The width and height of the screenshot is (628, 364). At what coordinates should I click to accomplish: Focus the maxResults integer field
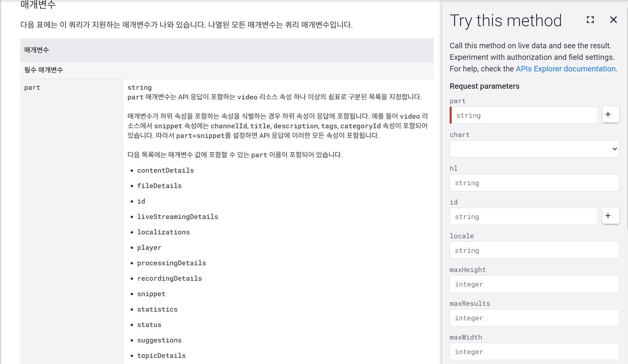[534, 318]
